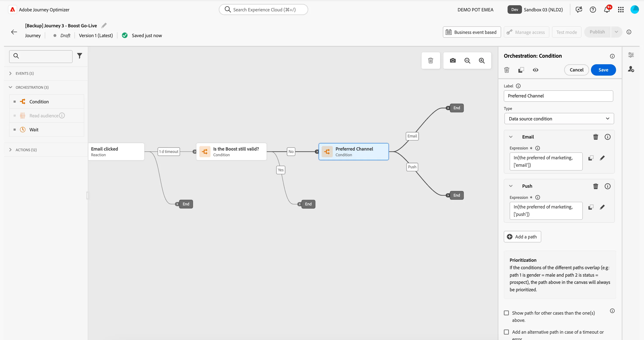Screen dimensions: 644x340
Task: Focus the Search Experience Cloud box
Action: point(263,10)
